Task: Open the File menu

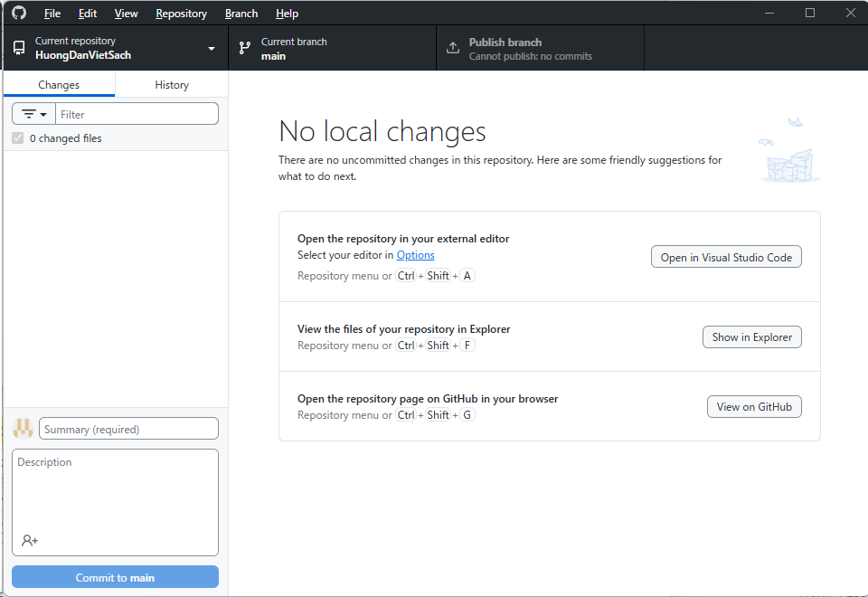Action: click(x=52, y=14)
